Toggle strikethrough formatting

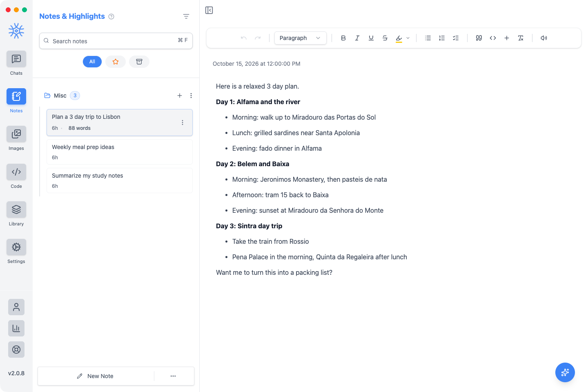(385, 38)
